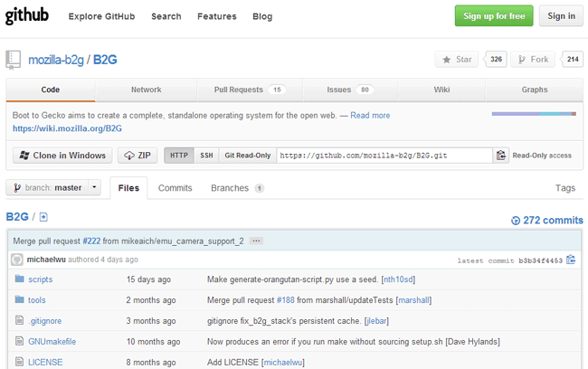The width and height of the screenshot is (588, 369).
Task: Expand commit message ellipsis button
Action: (257, 241)
